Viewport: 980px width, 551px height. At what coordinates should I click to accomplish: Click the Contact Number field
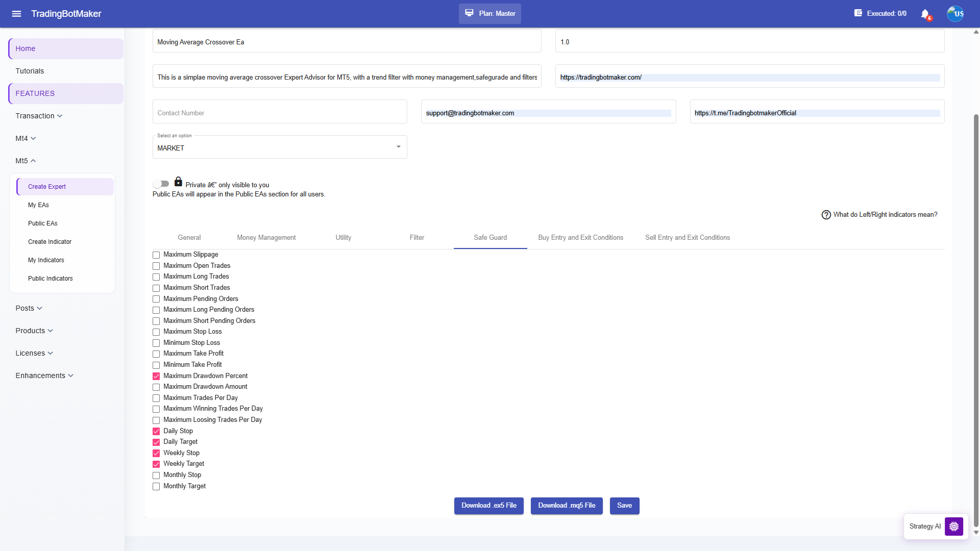(280, 112)
